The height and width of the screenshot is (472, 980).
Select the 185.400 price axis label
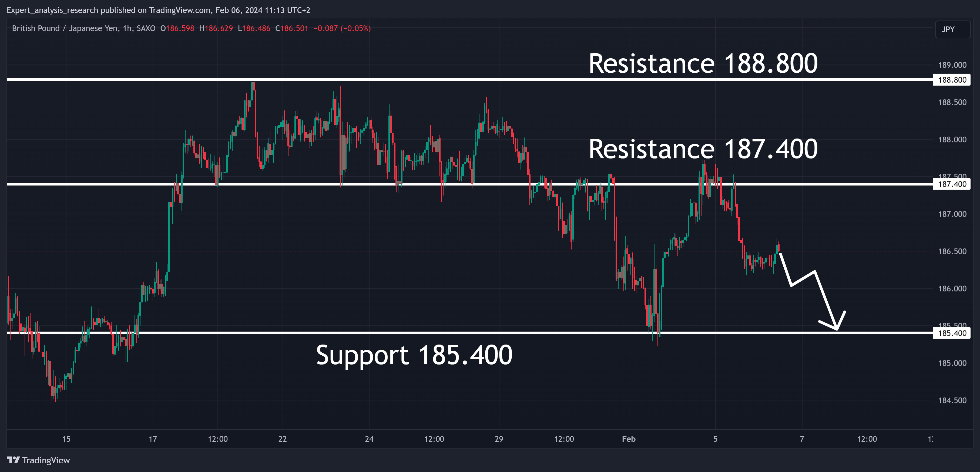(951, 333)
